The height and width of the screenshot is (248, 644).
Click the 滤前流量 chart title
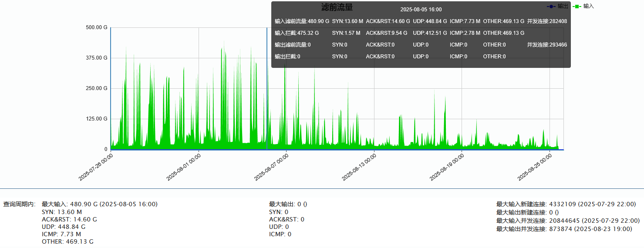pos(337,7)
